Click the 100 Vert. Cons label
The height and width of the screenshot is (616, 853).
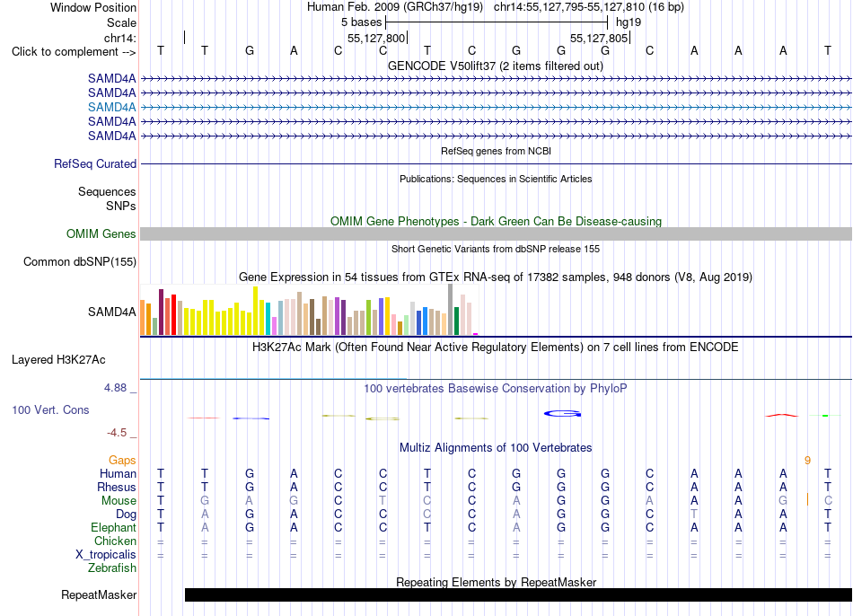coord(50,409)
